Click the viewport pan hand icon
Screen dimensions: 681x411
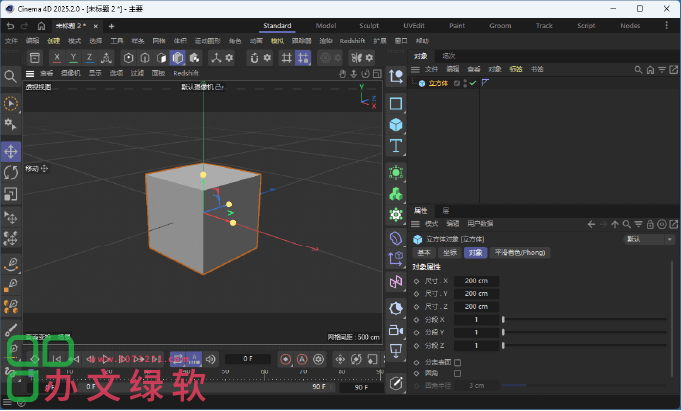(342, 74)
